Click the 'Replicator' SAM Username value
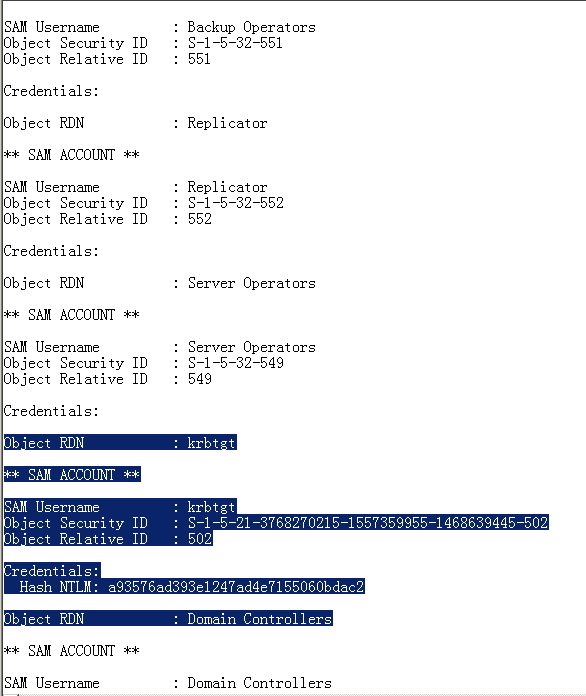 (x=227, y=187)
